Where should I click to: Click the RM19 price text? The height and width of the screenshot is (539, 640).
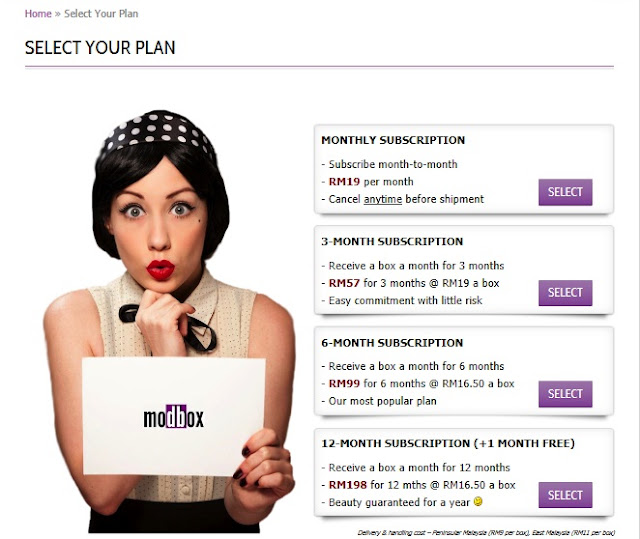click(x=344, y=182)
